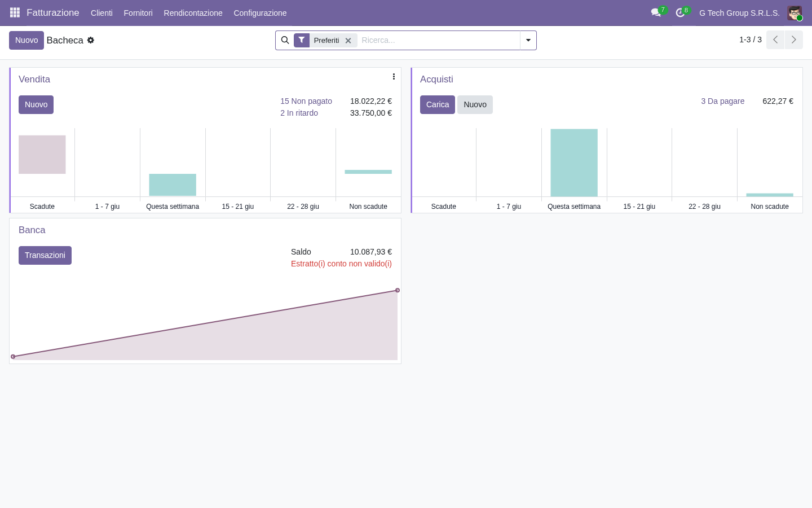Open Bacheca gear settings icon

[x=91, y=40]
